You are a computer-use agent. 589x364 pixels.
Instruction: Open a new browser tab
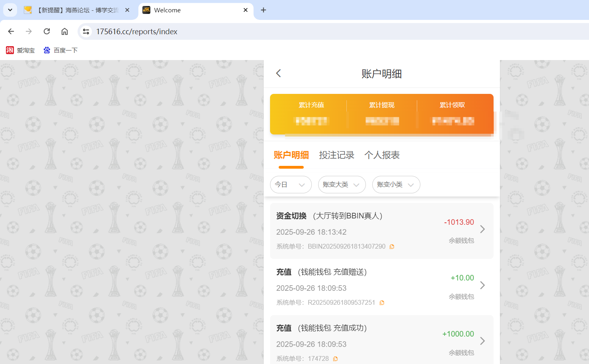coord(263,10)
